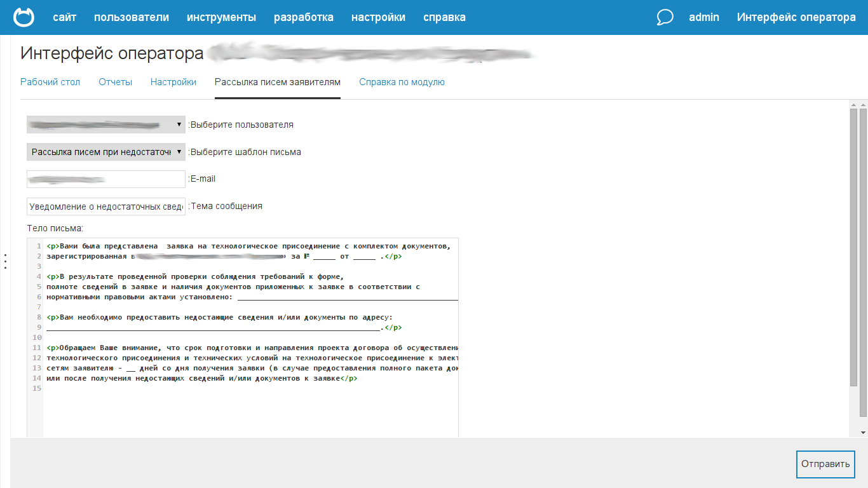Open the chat speech bubble icon
The width and height of the screenshot is (868, 488).
coord(665,17)
